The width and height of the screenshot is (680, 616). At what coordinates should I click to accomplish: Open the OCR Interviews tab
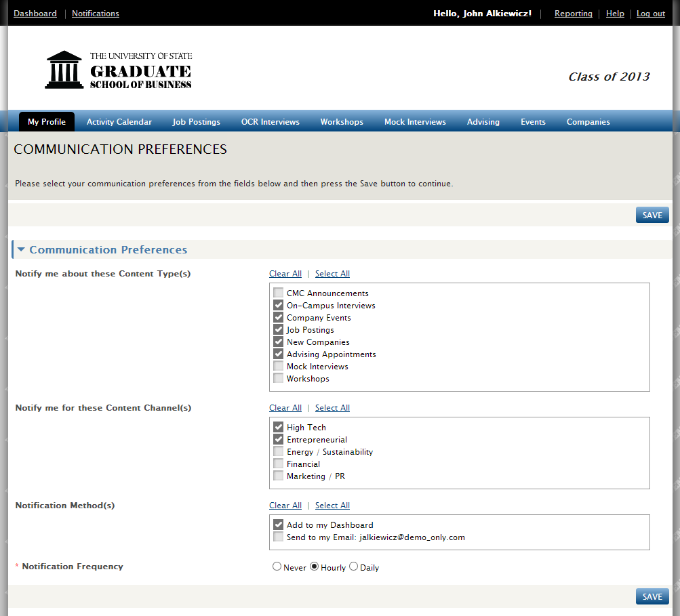(x=271, y=122)
